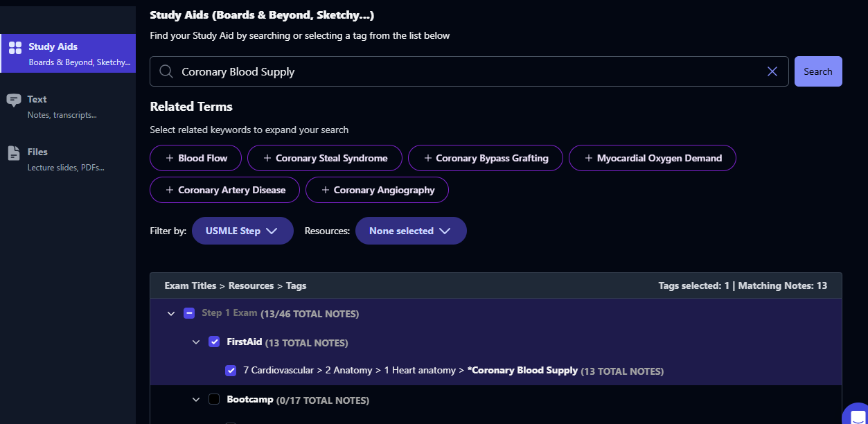868x424 pixels.
Task: Open the chat widget bubble icon
Action: point(858,416)
